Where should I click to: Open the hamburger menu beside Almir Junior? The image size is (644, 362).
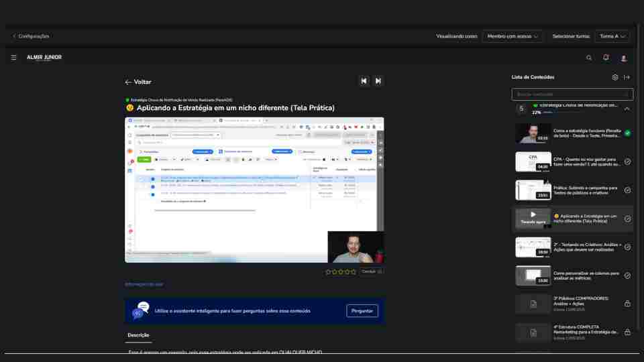tap(13, 58)
